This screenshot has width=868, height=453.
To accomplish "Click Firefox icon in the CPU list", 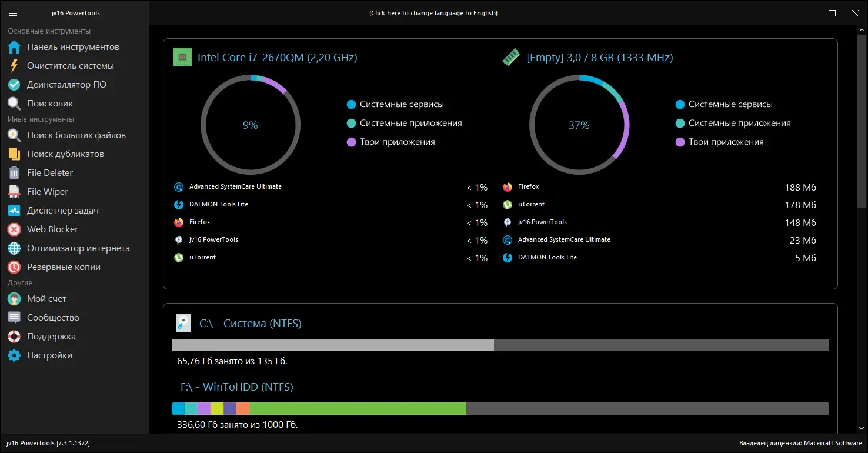I will [179, 222].
